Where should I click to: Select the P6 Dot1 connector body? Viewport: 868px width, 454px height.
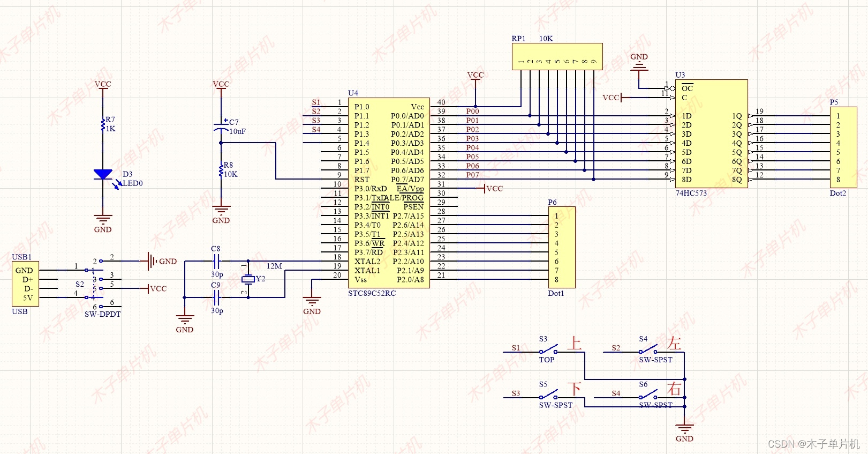pos(562,248)
